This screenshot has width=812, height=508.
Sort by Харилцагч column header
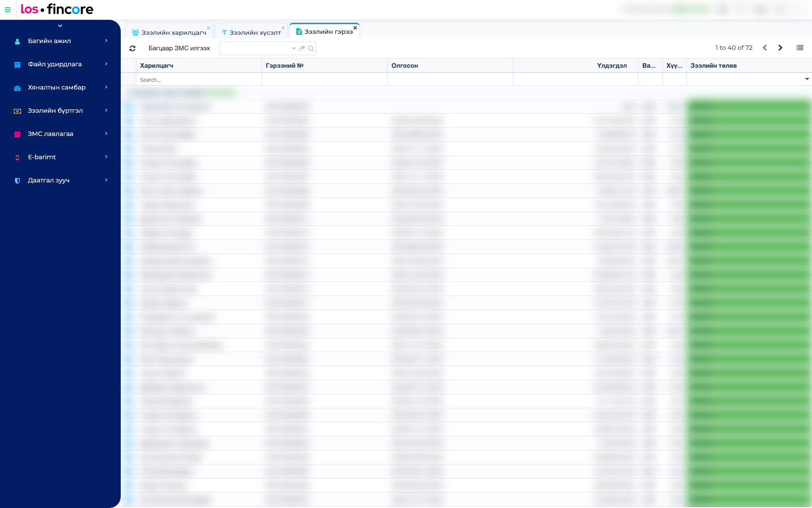click(199, 66)
